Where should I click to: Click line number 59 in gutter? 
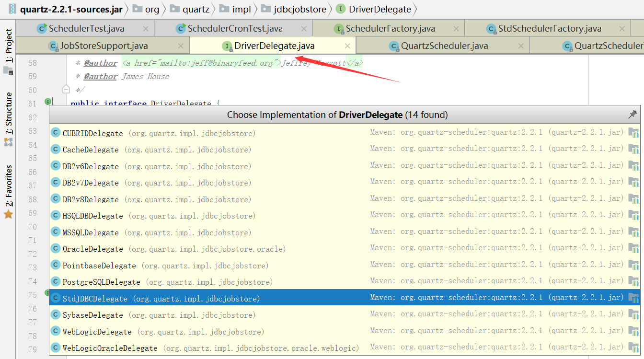click(x=33, y=76)
